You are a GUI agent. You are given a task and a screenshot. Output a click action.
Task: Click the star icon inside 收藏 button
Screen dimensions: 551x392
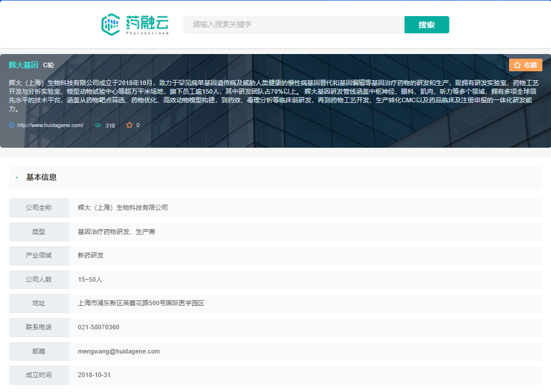(517, 65)
